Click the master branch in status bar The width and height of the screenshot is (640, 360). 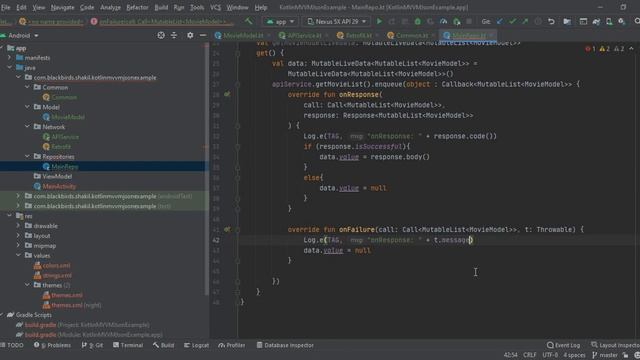click(605, 355)
